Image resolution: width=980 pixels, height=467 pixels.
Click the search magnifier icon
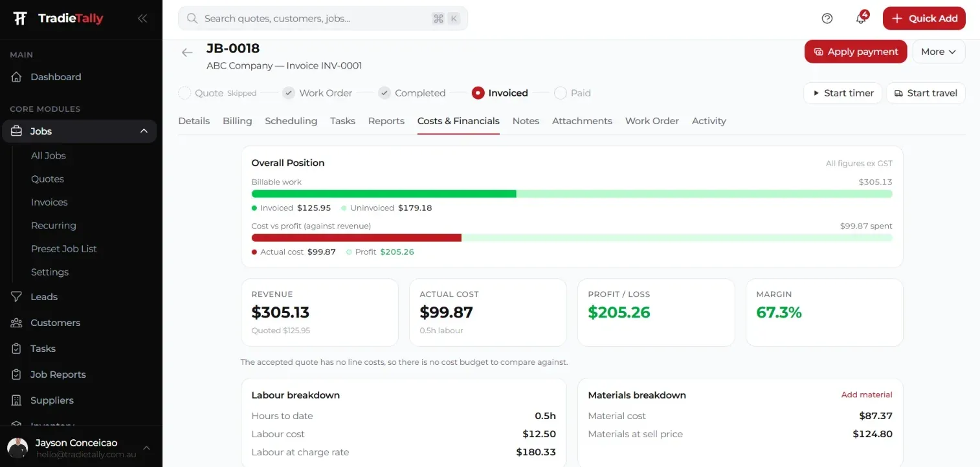pyautogui.click(x=192, y=18)
